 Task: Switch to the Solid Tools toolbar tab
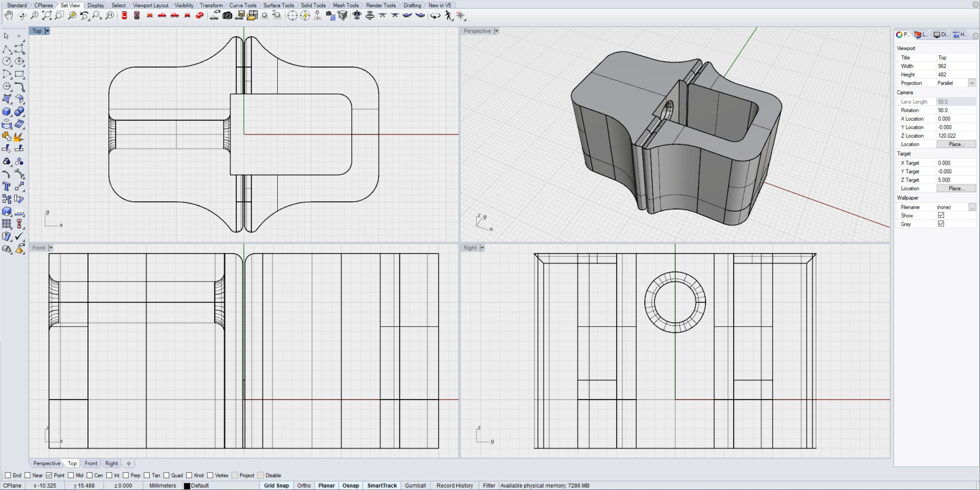pyautogui.click(x=313, y=5)
